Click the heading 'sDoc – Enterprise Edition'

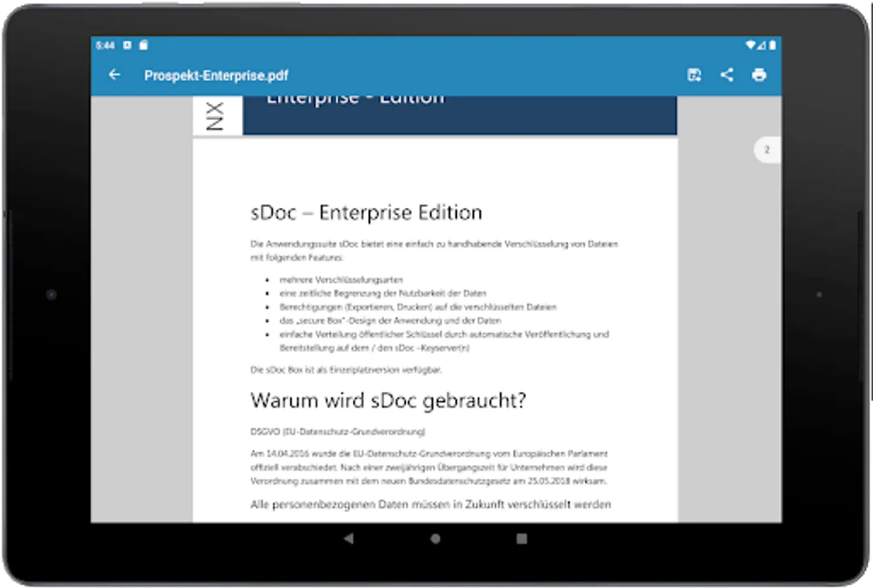[367, 212]
